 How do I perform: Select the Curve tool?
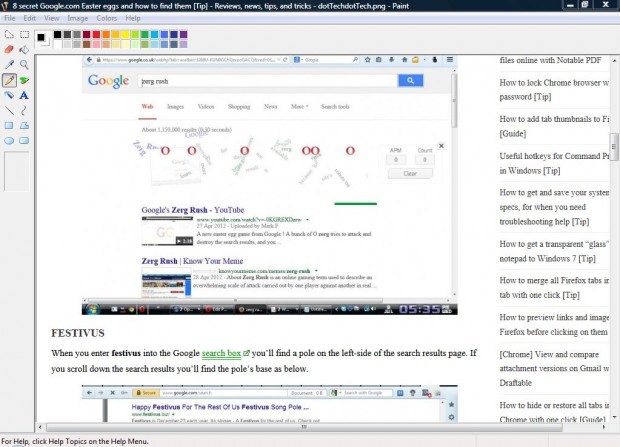[x=25, y=110]
